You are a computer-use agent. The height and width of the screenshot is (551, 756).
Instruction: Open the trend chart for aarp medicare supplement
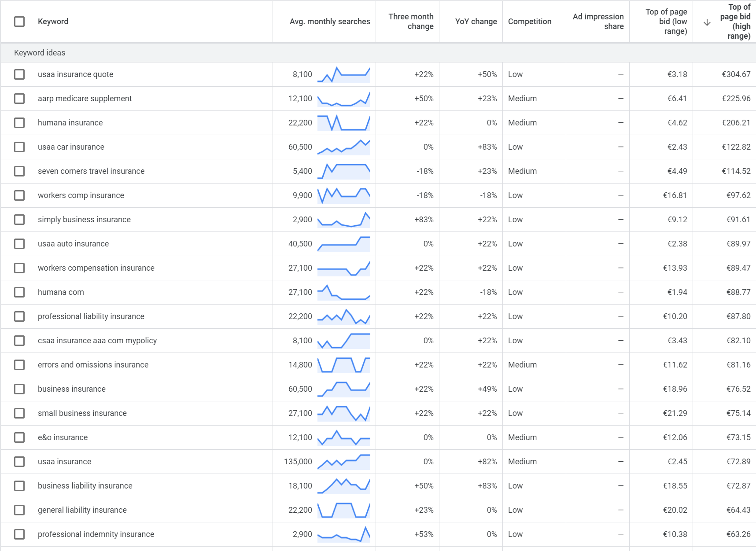[344, 99]
